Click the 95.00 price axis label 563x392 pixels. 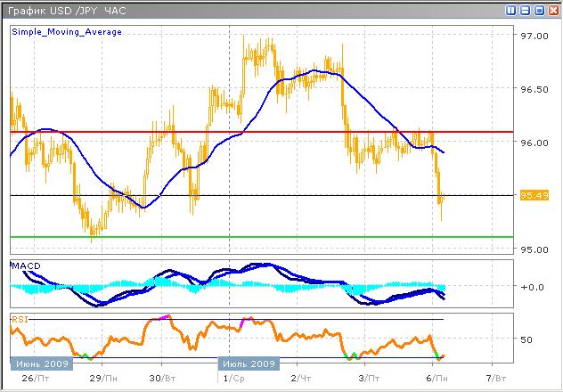[533, 249]
